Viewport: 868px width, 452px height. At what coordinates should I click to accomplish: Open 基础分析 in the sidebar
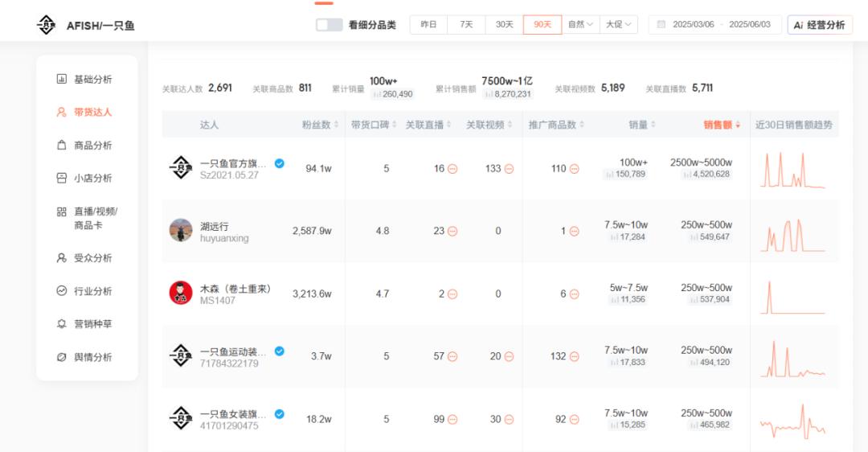(x=84, y=79)
